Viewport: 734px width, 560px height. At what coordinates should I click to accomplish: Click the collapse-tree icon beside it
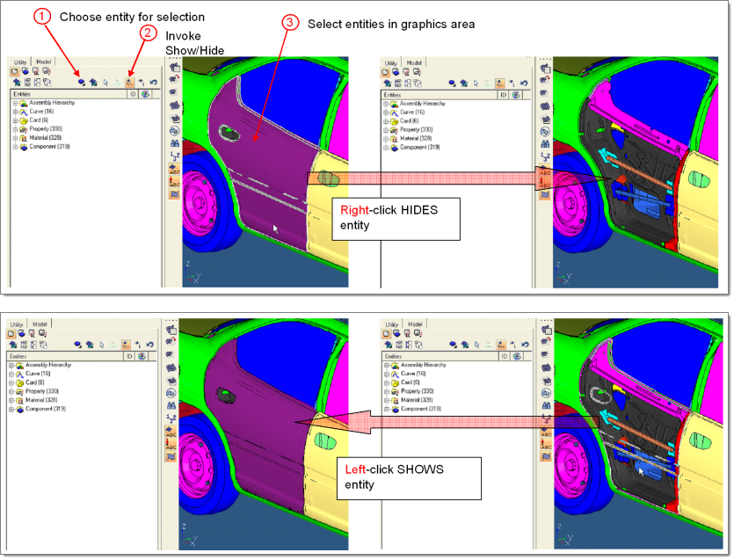(x=38, y=83)
